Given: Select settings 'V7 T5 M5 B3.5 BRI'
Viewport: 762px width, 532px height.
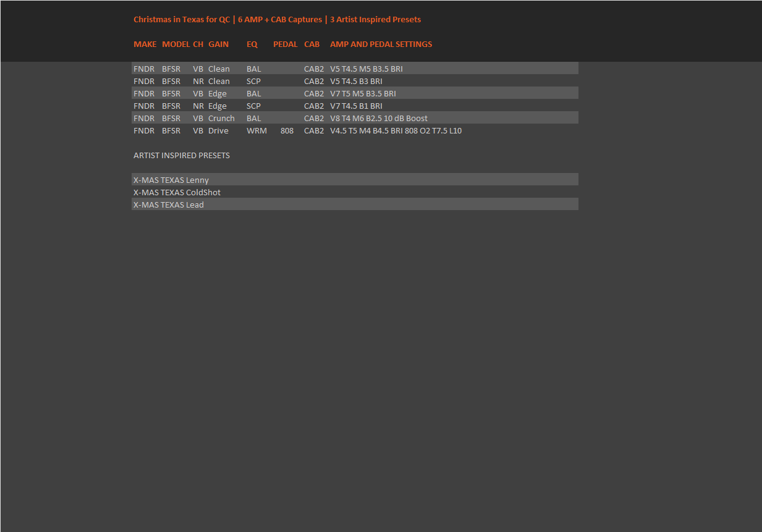Looking at the screenshot, I should pos(363,94).
